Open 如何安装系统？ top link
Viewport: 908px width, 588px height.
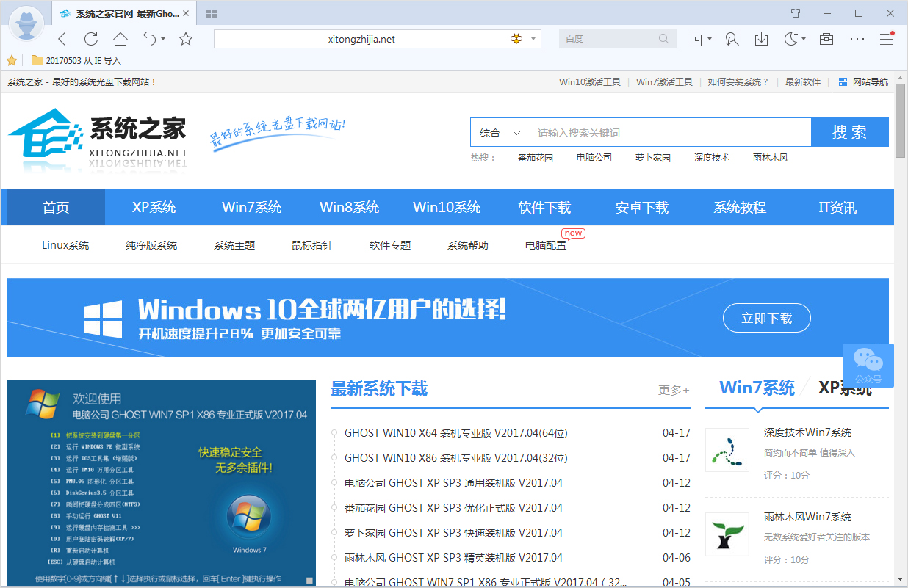coord(738,82)
